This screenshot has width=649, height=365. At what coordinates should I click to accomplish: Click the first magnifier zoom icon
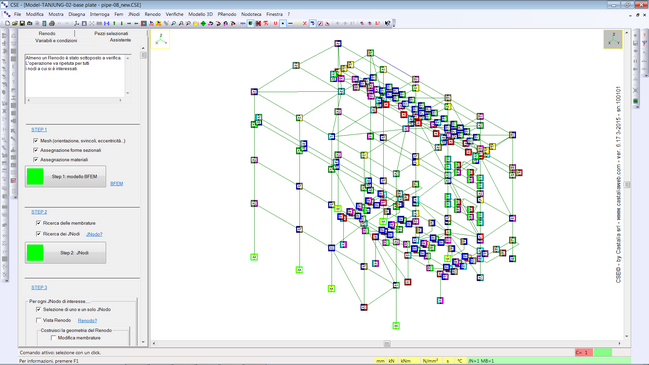tap(173, 24)
